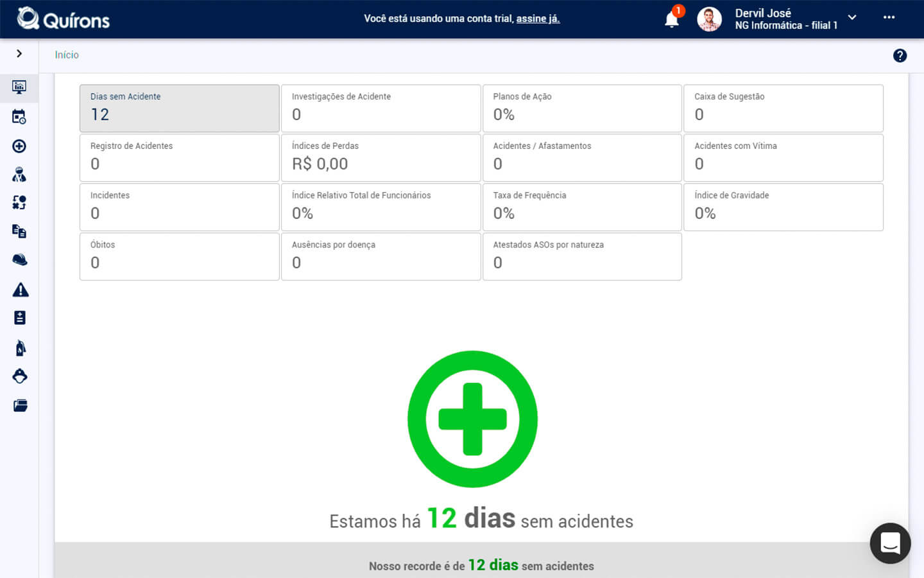Open the folder icon in sidebar
Viewport: 924px width, 578px height.
[x=20, y=405]
